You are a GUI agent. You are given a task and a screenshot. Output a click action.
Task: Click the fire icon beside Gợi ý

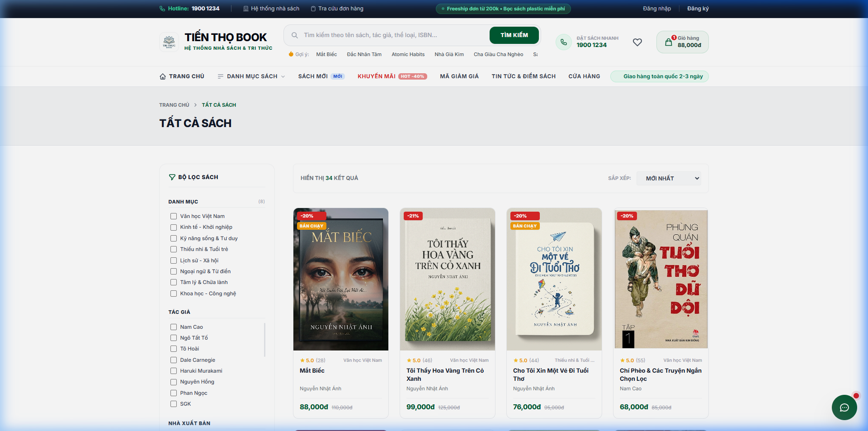[291, 54]
